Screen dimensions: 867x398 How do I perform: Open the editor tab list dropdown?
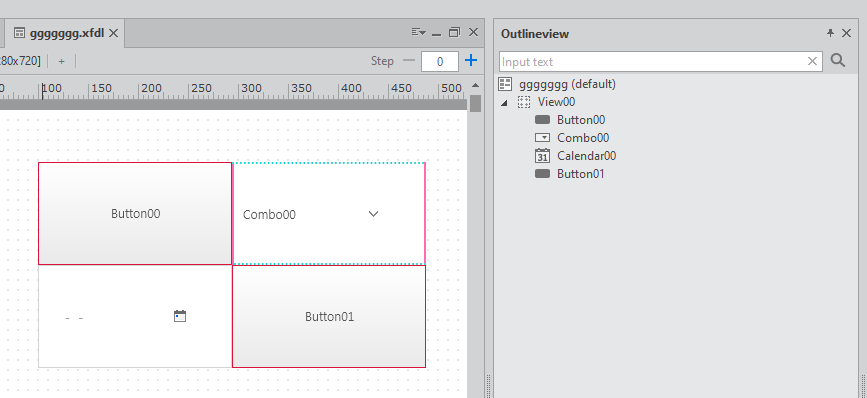pyautogui.click(x=419, y=33)
